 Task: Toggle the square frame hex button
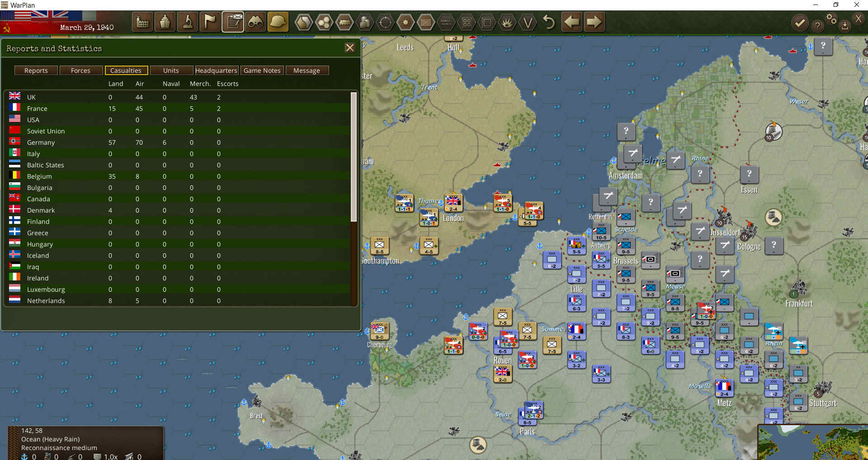[487, 22]
